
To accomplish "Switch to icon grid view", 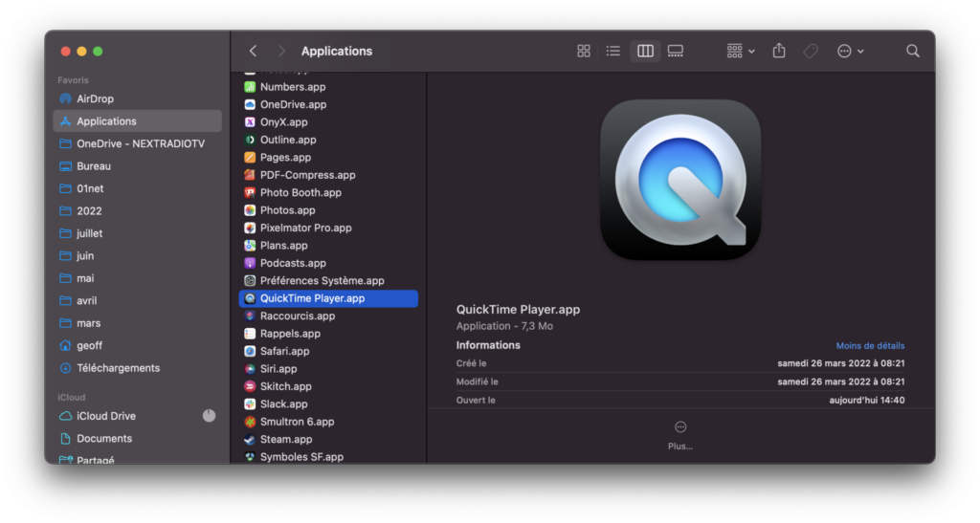I will pos(583,52).
